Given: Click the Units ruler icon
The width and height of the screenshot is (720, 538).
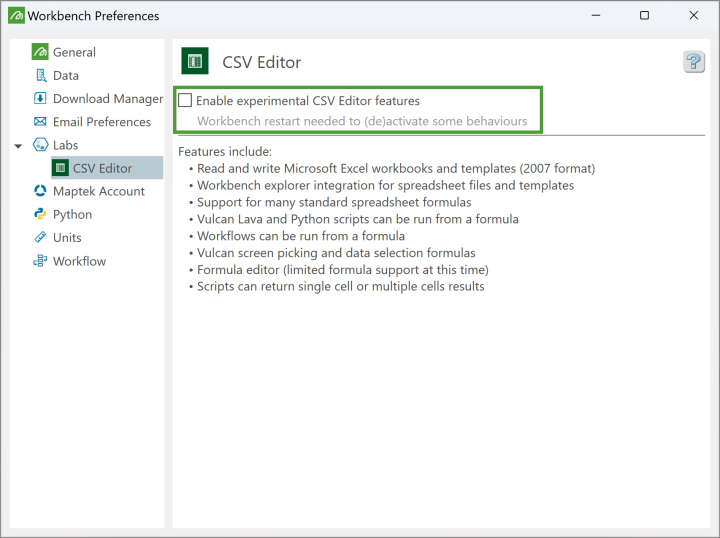Looking at the screenshot, I should (40, 237).
